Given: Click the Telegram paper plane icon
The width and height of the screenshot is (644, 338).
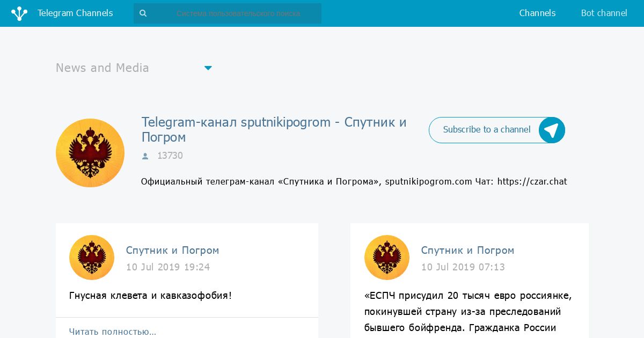Looking at the screenshot, I should pos(552,130).
